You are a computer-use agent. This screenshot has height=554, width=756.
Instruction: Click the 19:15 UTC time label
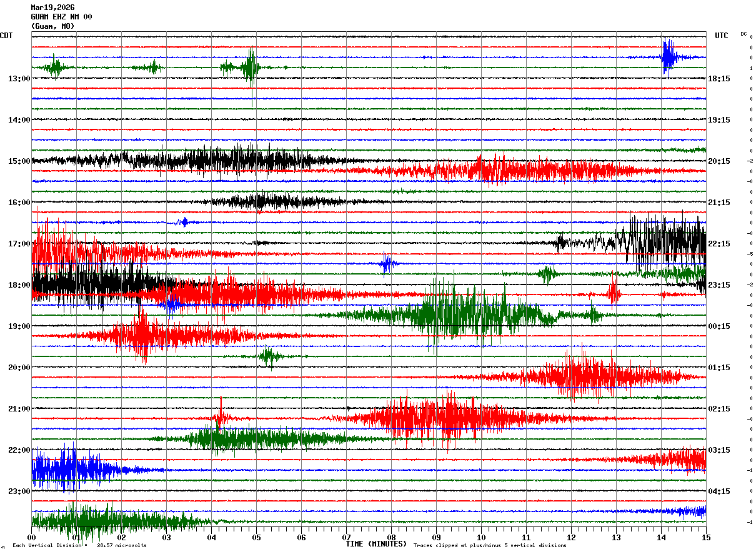pyautogui.click(x=719, y=120)
